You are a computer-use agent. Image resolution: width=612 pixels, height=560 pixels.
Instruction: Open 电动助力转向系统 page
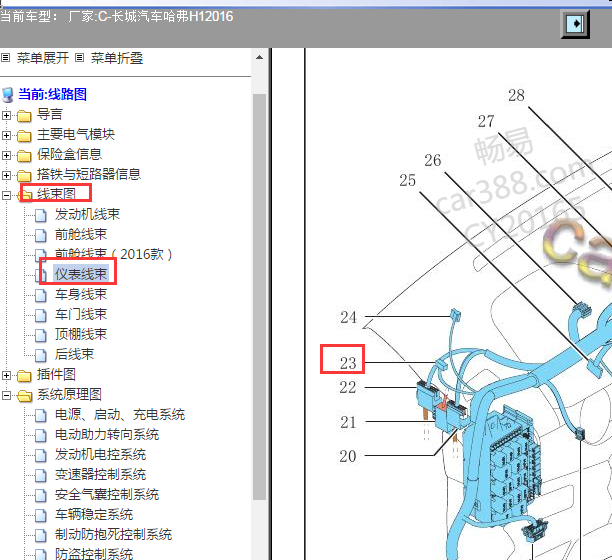(x=107, y=434)
